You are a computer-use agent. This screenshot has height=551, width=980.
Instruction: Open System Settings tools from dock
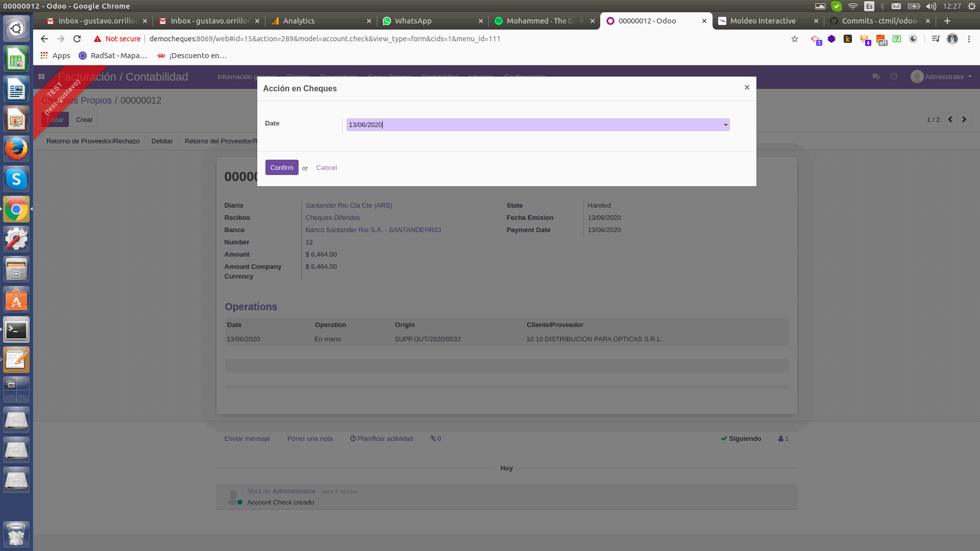pyautogui.click(x=16, y=239)
